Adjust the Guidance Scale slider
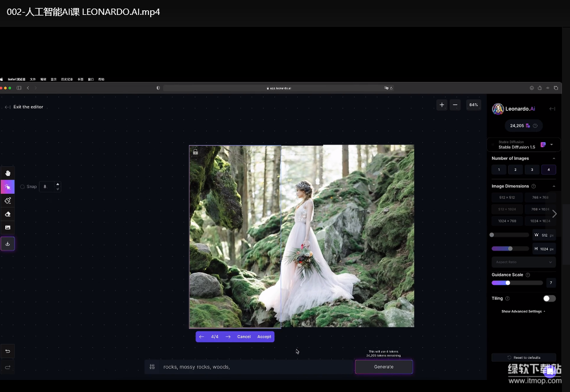This screenshot has height=392, width=570. click(508, 283)
